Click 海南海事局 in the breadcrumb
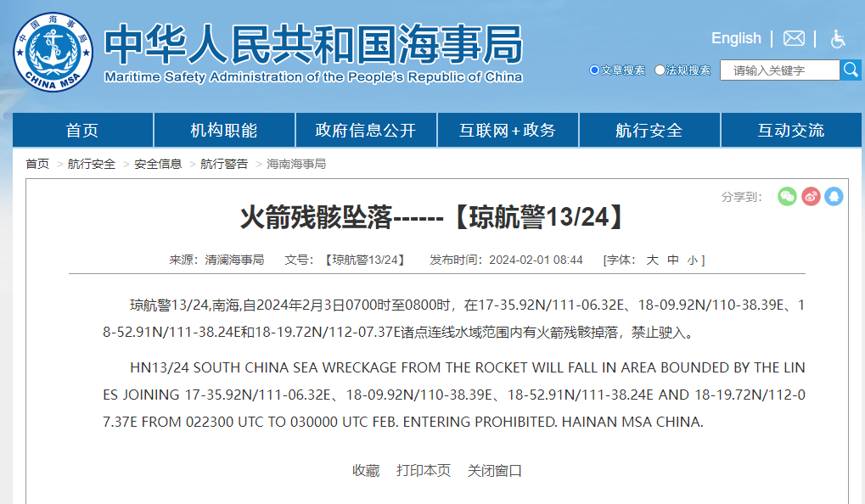Image resolution: width=865 pixels, height=504 pixels. 296,164
